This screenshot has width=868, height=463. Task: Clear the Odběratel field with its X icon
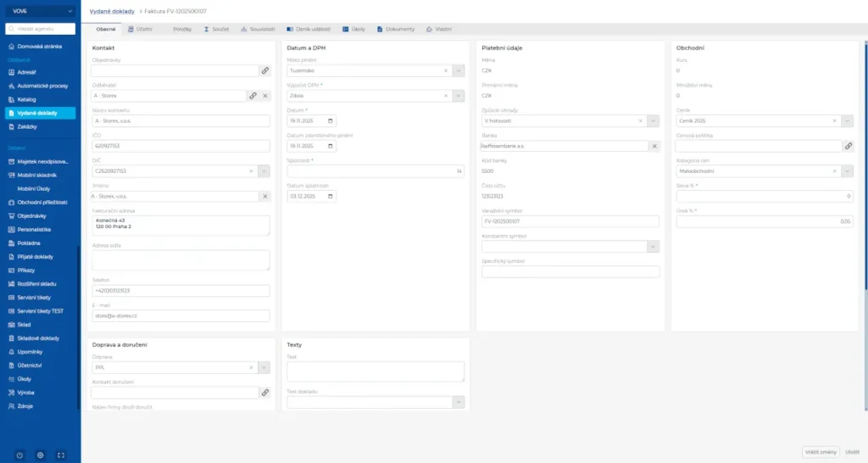[264, 97]
